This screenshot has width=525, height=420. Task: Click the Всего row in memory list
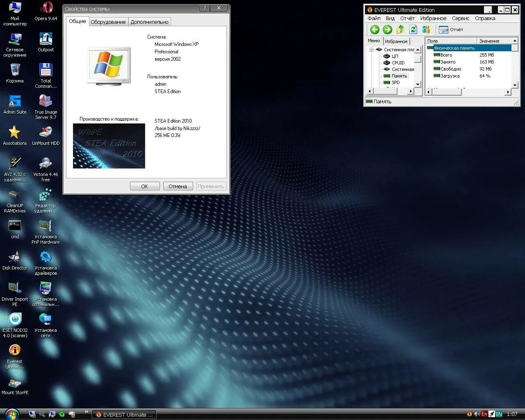click(x=469, y=55)
